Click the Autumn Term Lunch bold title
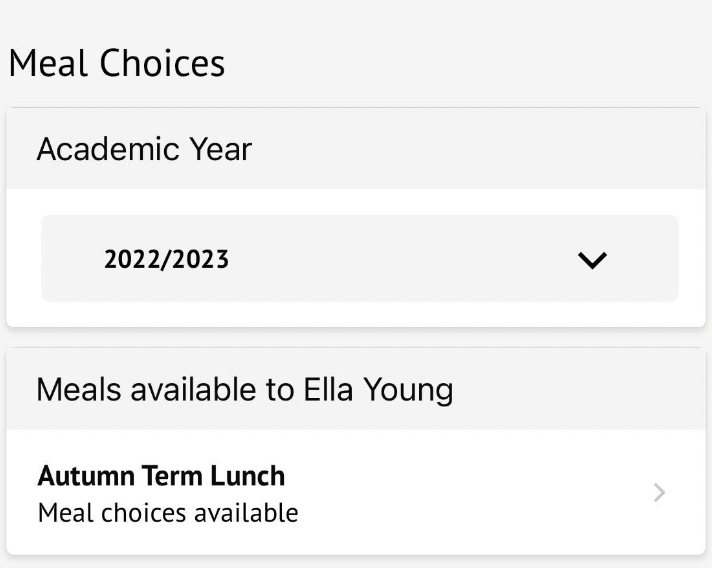712x568 pixels. click(x=161, y=476)
